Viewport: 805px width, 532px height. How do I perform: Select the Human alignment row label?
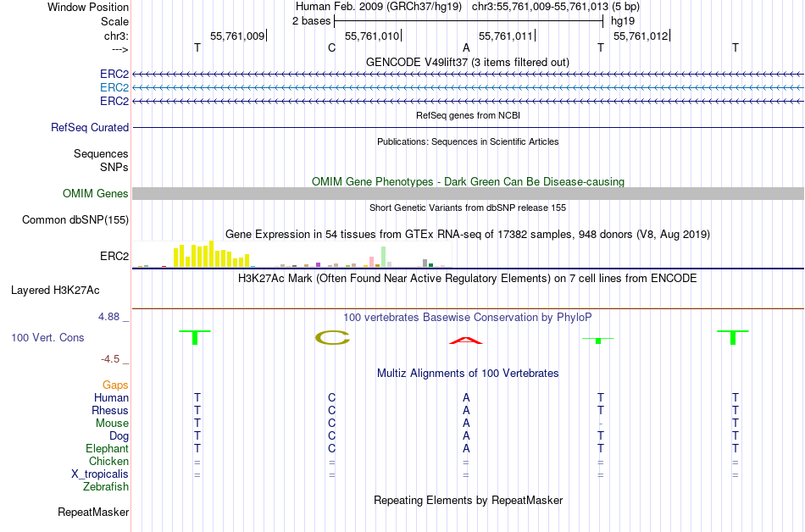(111, 397)
